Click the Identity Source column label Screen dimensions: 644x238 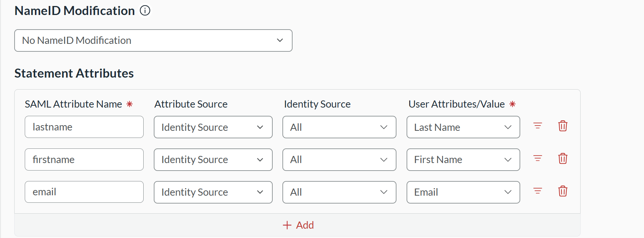click(x=317, y=104)
